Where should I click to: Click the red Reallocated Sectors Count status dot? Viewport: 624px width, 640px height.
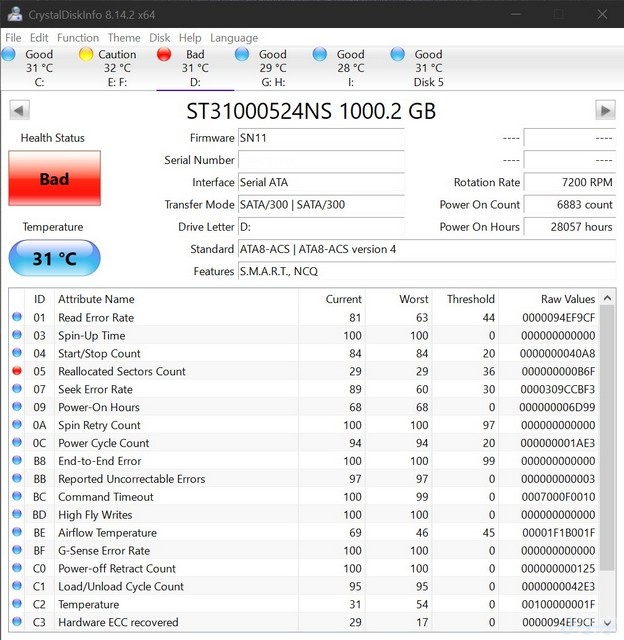17,371
